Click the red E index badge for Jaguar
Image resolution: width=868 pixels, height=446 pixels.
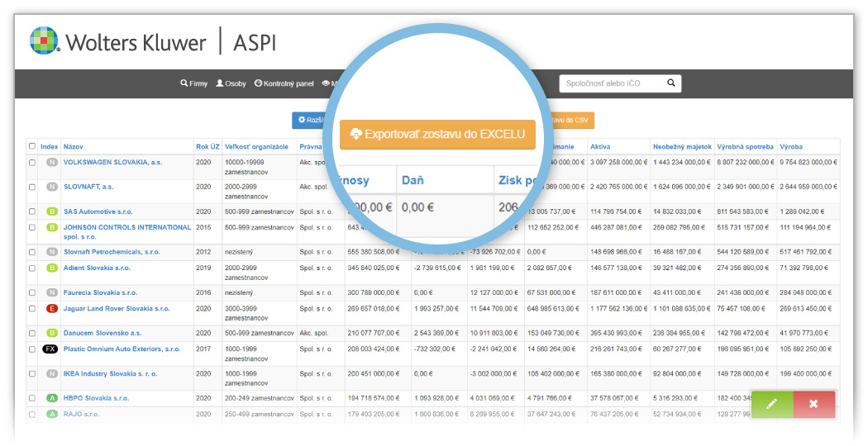(x=51, y=308)
